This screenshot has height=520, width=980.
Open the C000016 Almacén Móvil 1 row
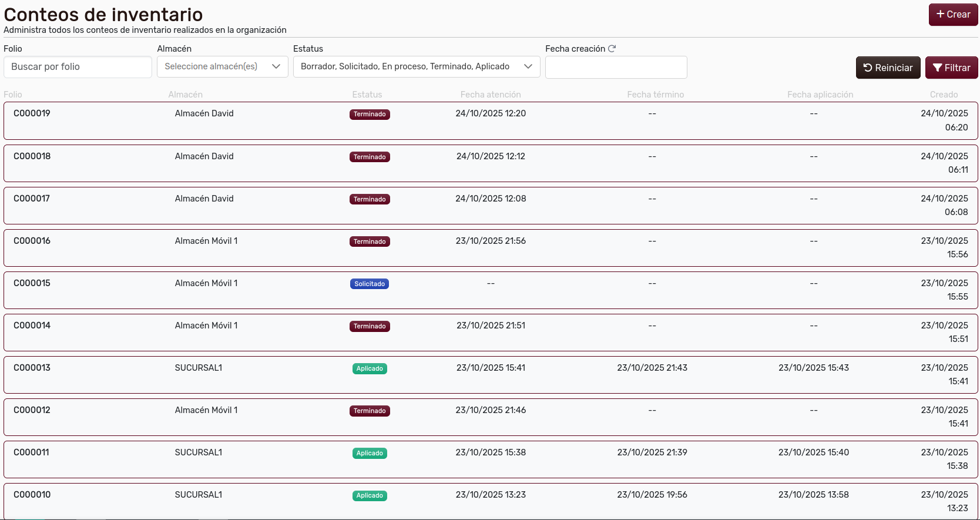(32, 241)
